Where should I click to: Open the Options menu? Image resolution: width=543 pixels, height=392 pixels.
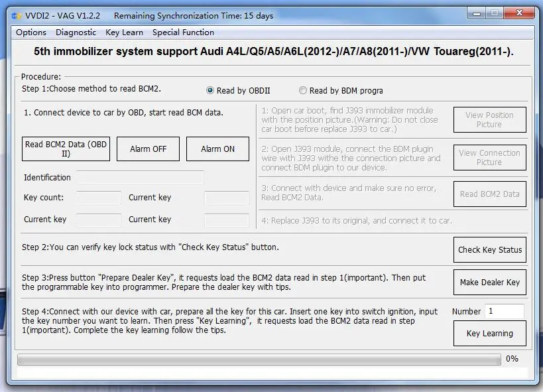pos(30,33)
